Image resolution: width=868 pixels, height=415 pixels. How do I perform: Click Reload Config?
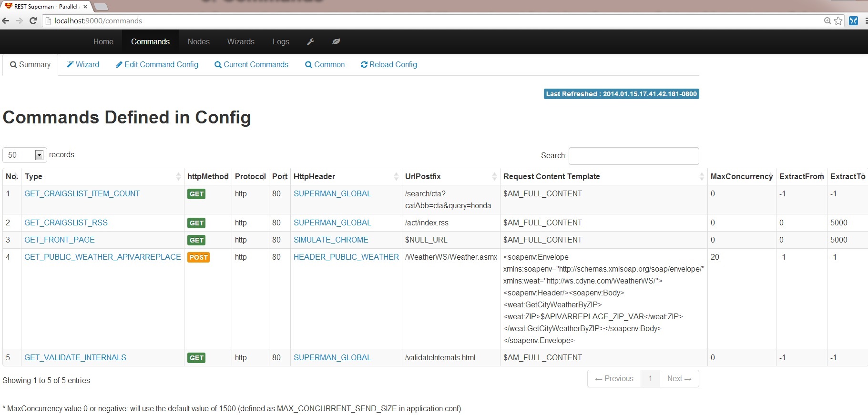pyautogui.click(x=389, y=64)
